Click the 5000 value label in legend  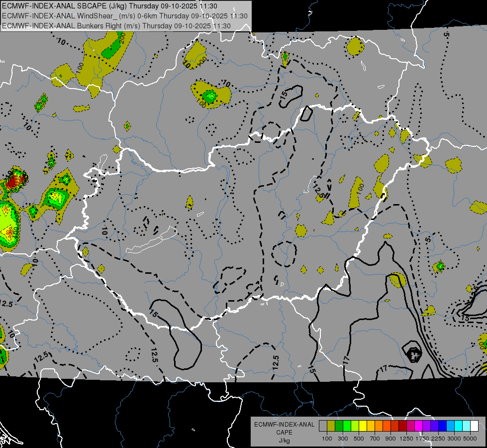click(470, 439)
